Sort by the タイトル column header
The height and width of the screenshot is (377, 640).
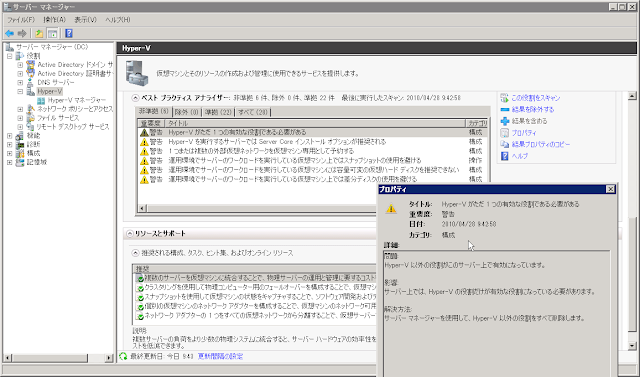click(x=315, y=123)
